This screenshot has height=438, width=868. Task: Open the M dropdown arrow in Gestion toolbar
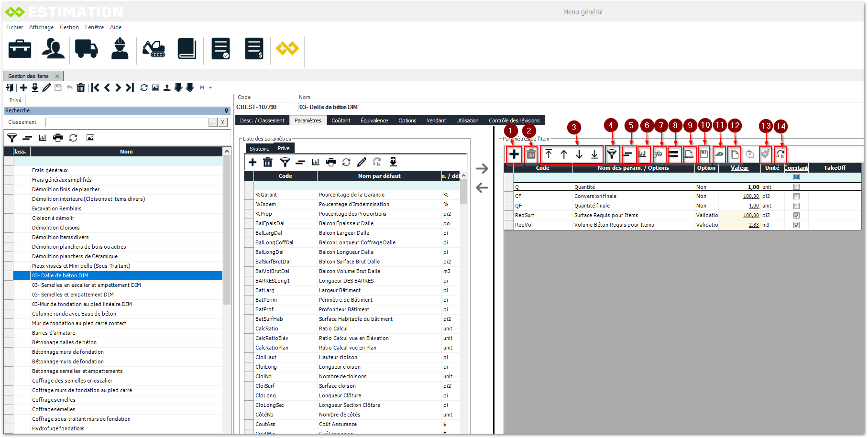[x=210, y=88]
